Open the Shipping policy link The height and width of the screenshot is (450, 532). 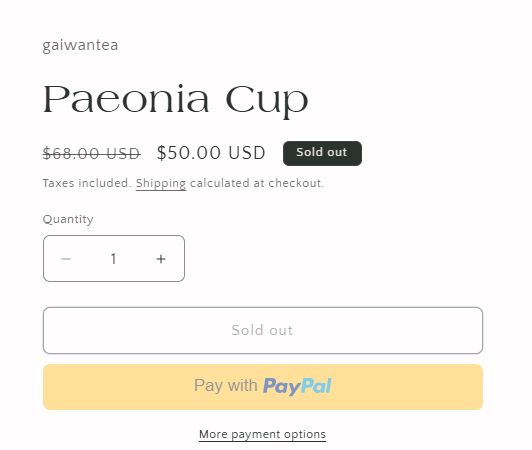coord(161,184)
